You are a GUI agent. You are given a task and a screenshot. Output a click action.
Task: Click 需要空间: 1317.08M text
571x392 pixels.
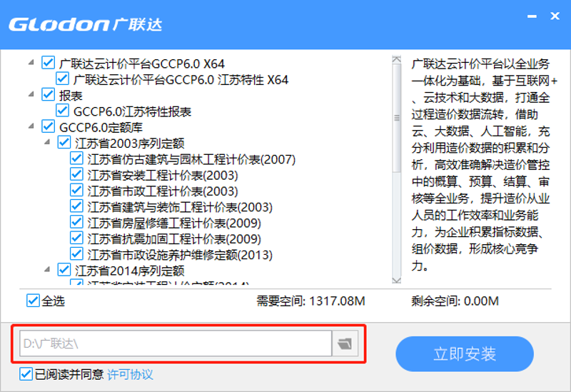point(310,301)
